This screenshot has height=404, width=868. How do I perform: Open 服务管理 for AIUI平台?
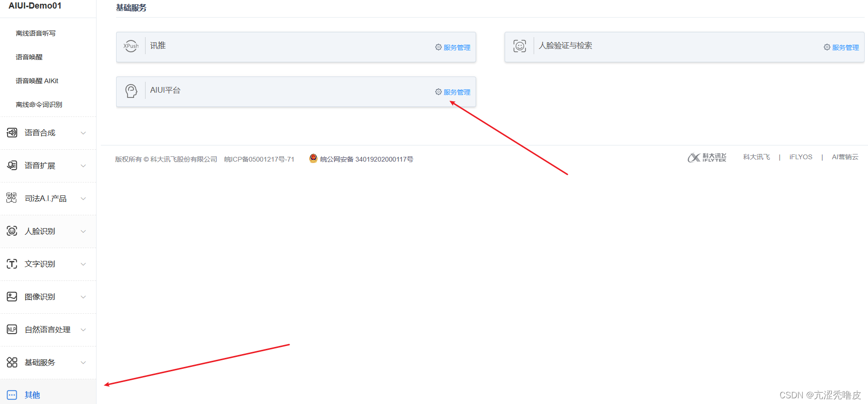(x=457, y=92)
